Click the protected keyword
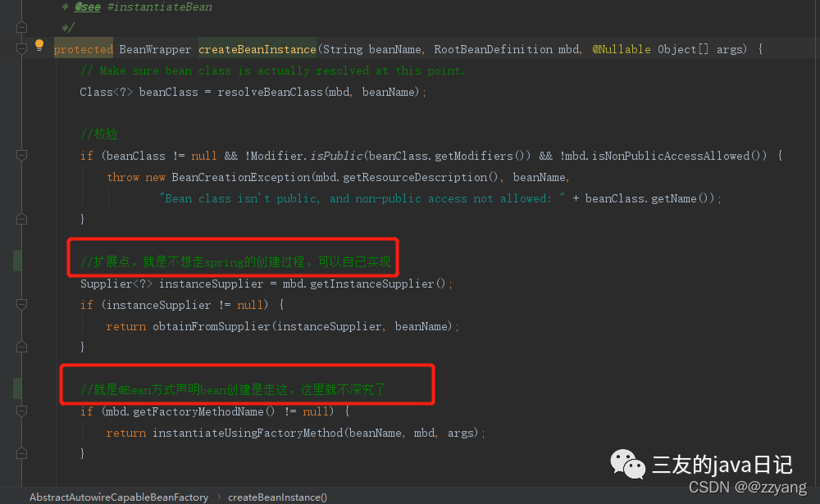Screen dimensions: 820x504 coord(83,50)
